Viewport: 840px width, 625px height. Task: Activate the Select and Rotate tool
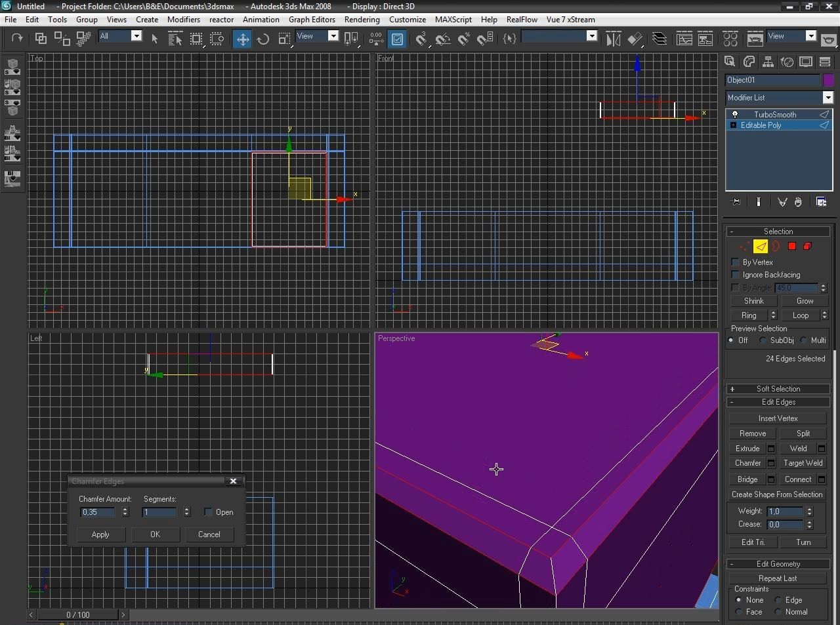tap(263, 39)
